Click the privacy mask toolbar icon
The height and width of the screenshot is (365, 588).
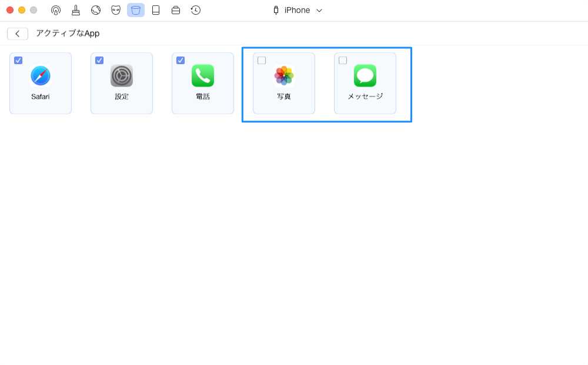116,10
